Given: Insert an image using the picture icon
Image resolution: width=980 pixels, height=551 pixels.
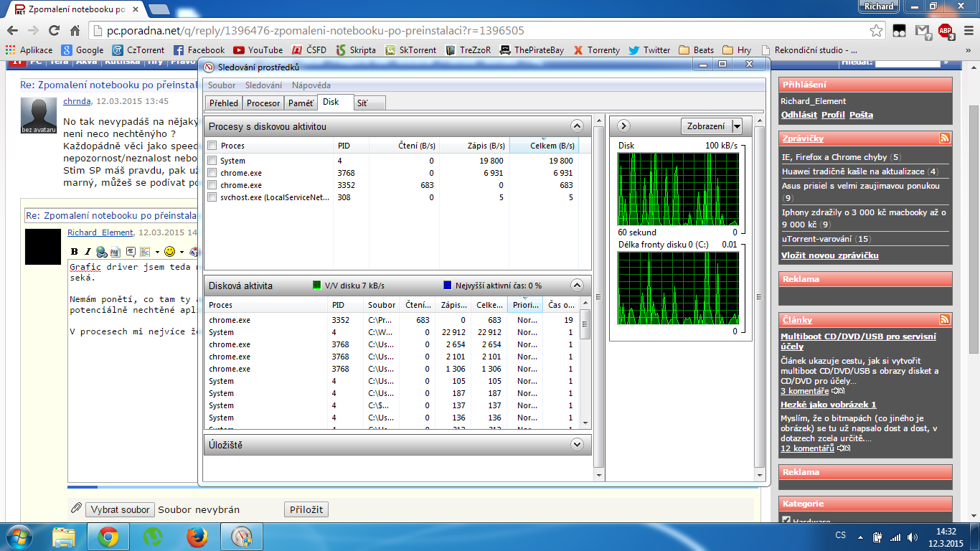Looking at the screenshot, I should pos(115,252).
